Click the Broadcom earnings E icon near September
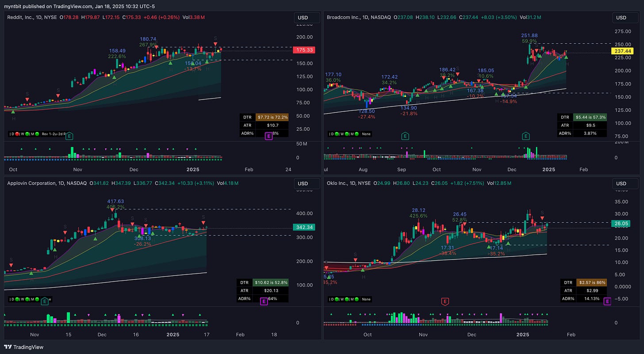Viewport: 644px width, 354px height. pyautogui.click(x=405, y=136)
